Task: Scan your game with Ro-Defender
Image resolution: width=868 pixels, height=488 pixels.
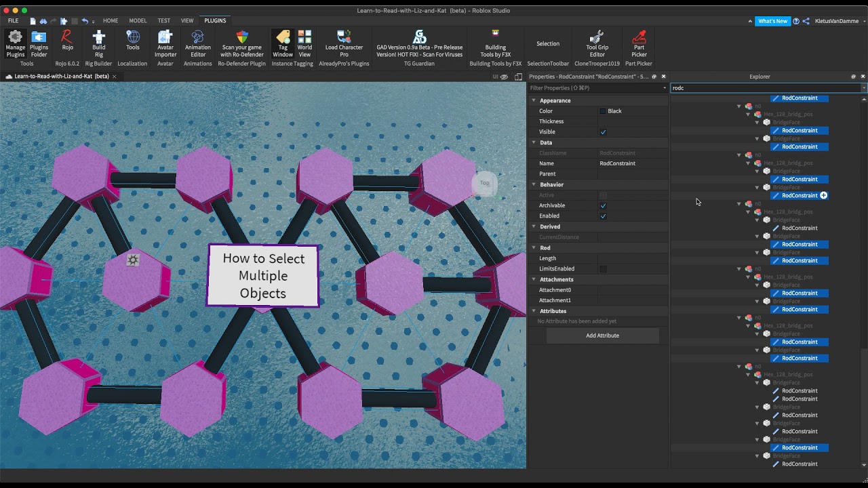Action: pyautogui.click(x=242, y=43)
